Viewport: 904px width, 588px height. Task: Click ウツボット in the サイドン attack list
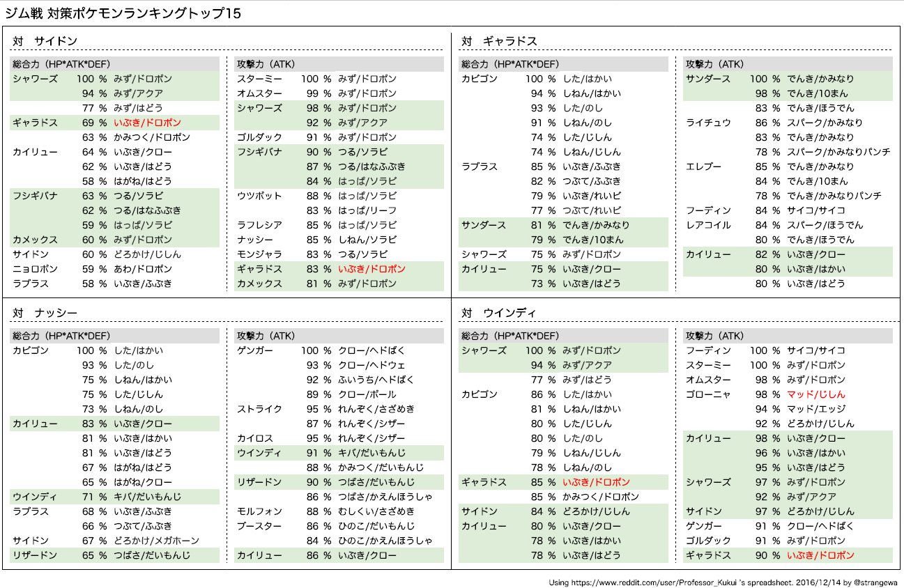pyautogui.click(x=259, y=196)
